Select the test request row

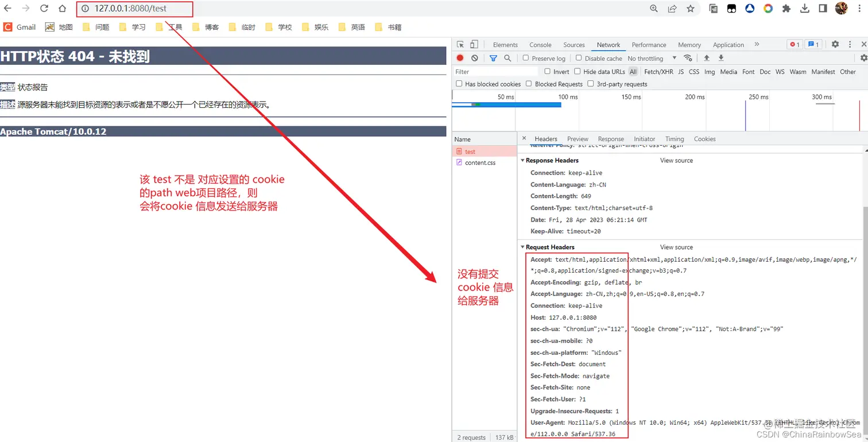coord(485,152)
